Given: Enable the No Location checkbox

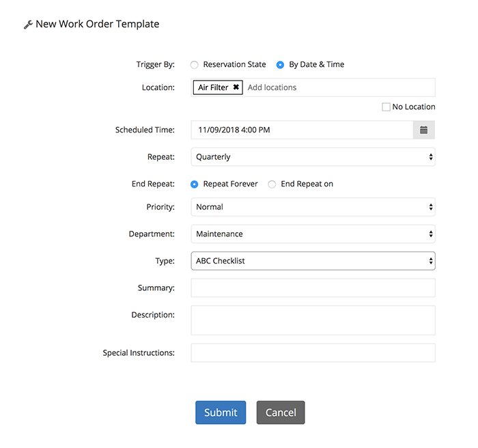Looking at the screenshot, I should tap(386, 107).
